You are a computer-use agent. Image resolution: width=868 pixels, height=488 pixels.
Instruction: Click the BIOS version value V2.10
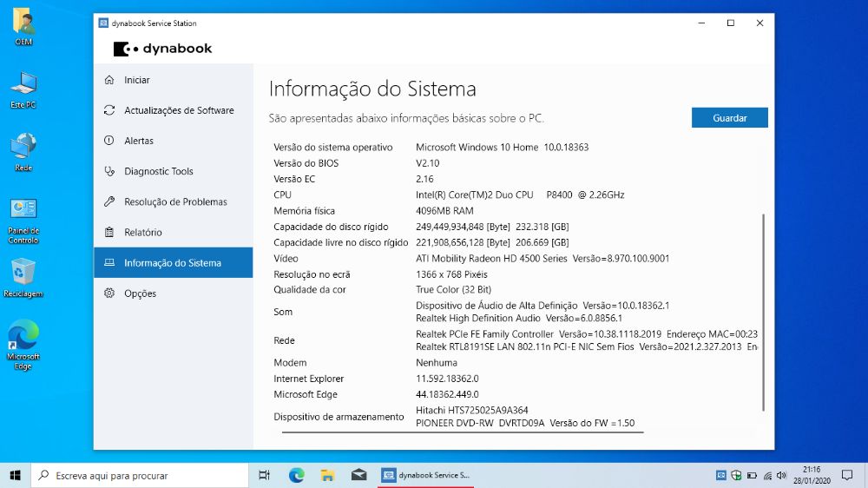427,163
